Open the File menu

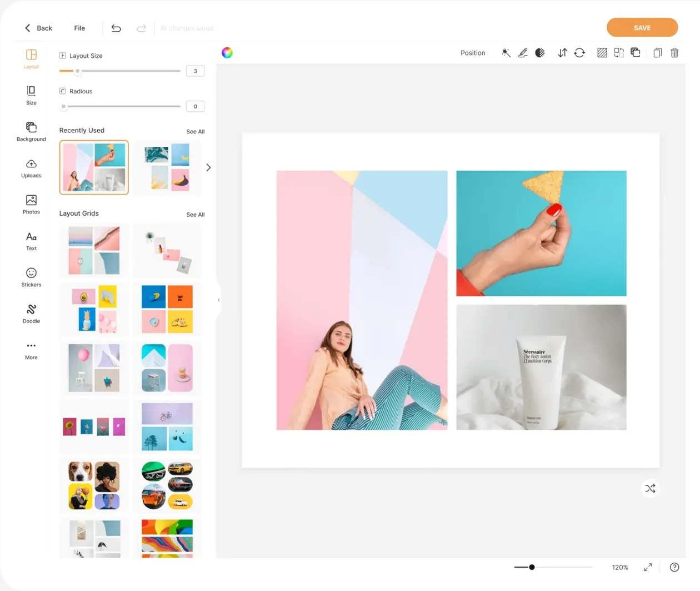click(79, 28)
